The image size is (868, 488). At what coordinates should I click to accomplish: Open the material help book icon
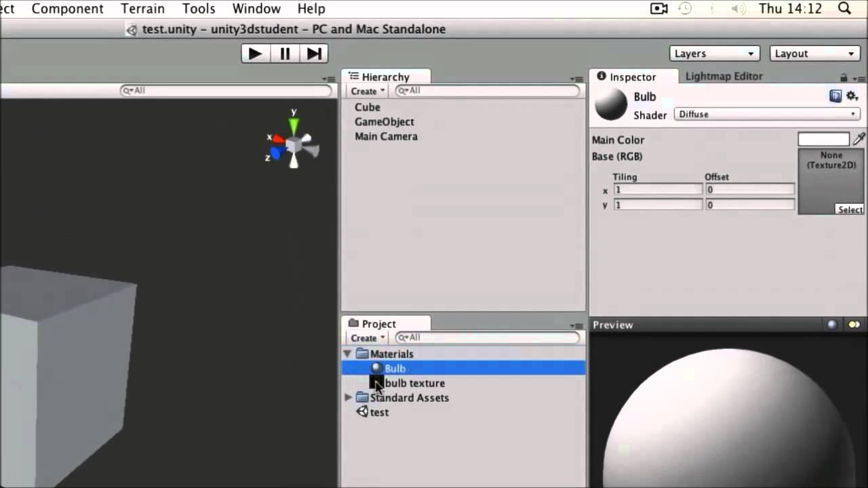[x=835, y=97]
